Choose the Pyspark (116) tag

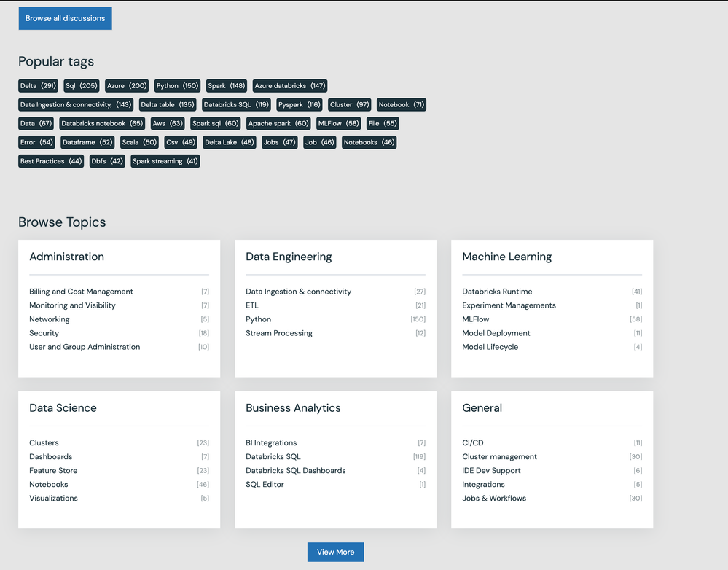point(299,105)
